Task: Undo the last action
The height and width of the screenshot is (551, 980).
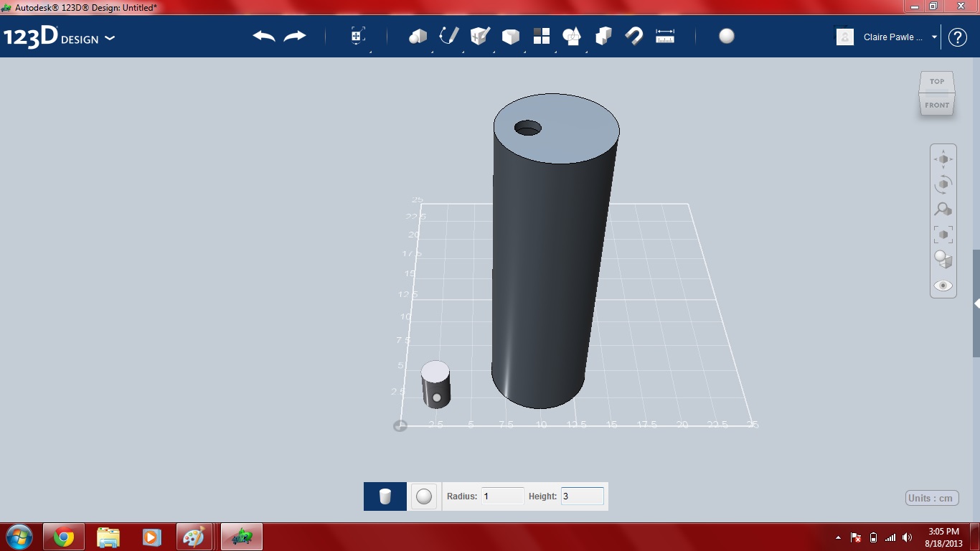Action: tap(264, 36)
